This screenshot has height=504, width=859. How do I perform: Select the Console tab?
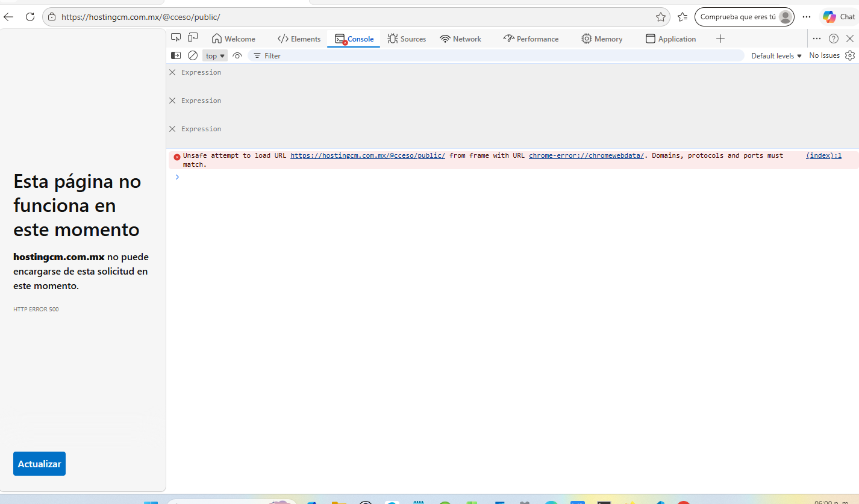354,39
